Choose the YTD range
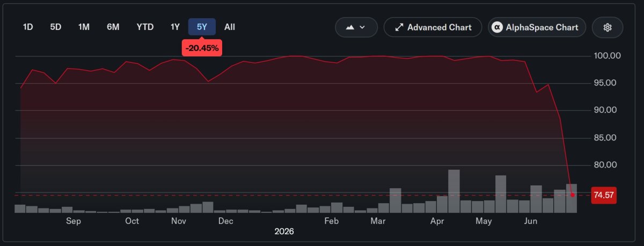The image size is (644, 246). [x=145, y=27]
